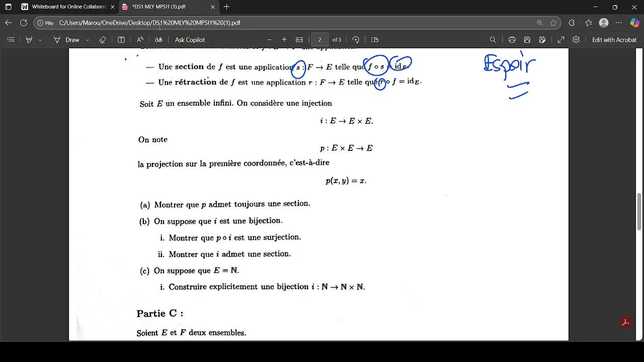Screen dimensions: 644x362
Task: Click the File site information icon
Action: coord(45,23)
